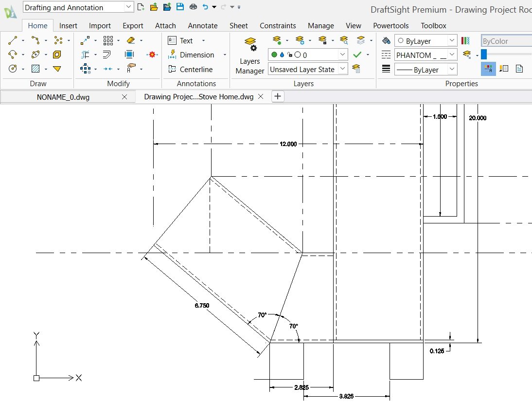Screen dimensions: 532x404
Task: Switch to the Sheet ribbon tab
Action: tap(238, 26)
